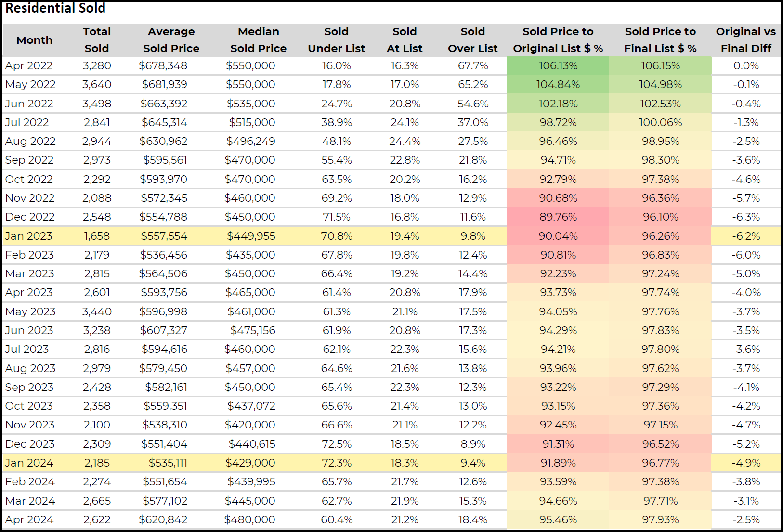Click the "Residential Sold" table title
This screenshot has width=783, height=532.
[55, 8]
